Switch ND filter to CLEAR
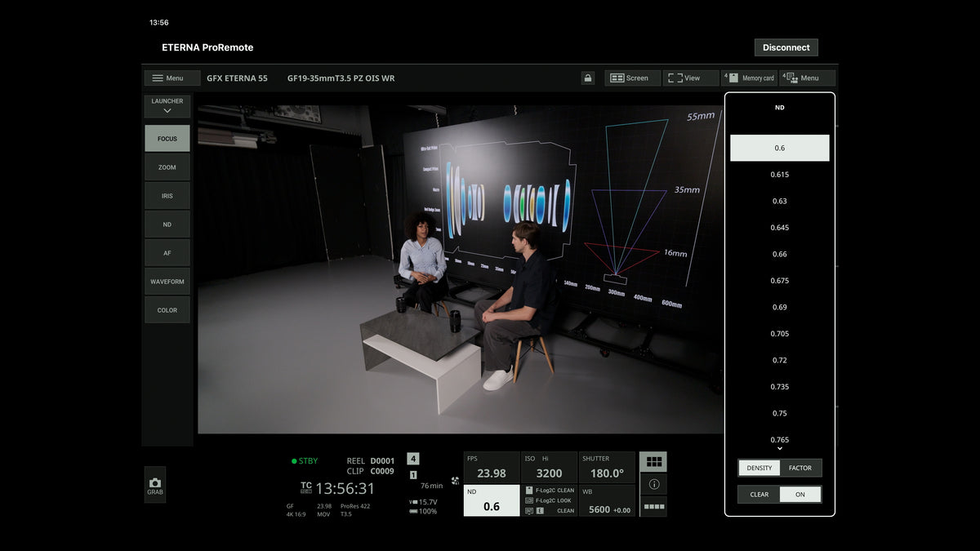 point(759,494)
